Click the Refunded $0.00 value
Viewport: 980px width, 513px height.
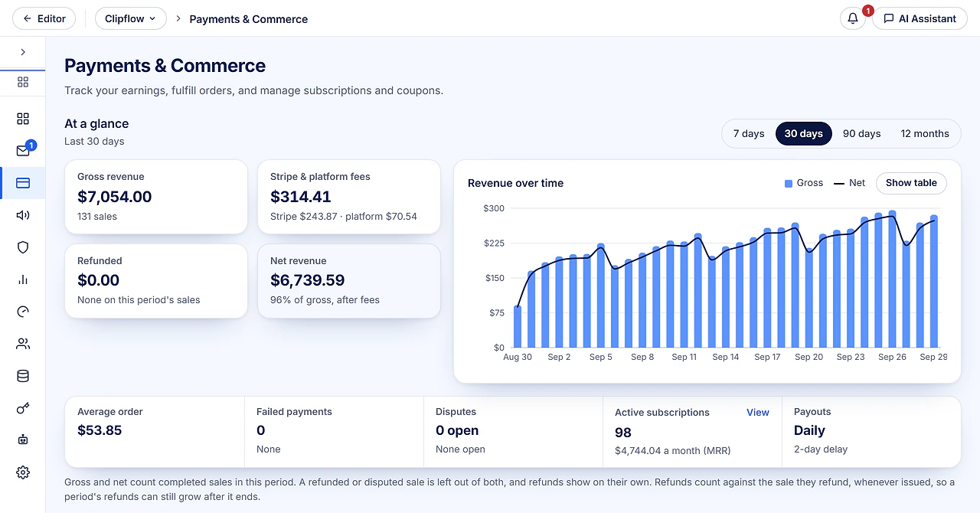(99, 281)
